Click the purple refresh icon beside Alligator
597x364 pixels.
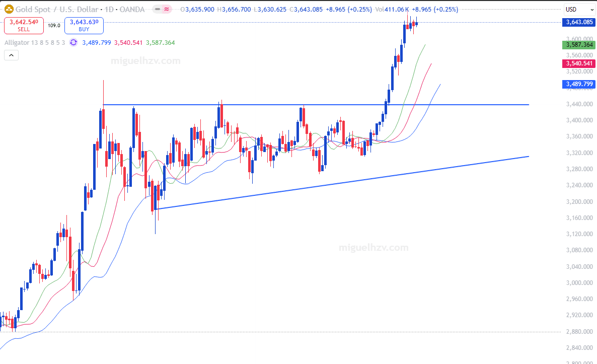[73, 43]
